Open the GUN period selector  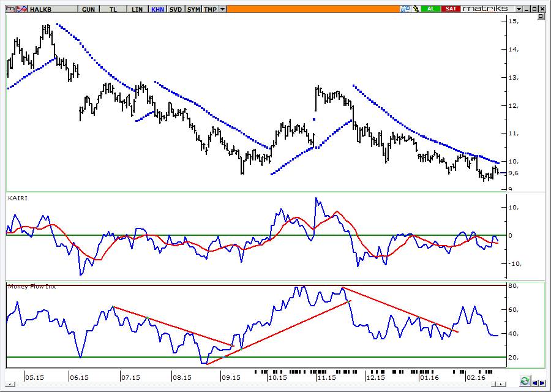(x=89, y=9)
